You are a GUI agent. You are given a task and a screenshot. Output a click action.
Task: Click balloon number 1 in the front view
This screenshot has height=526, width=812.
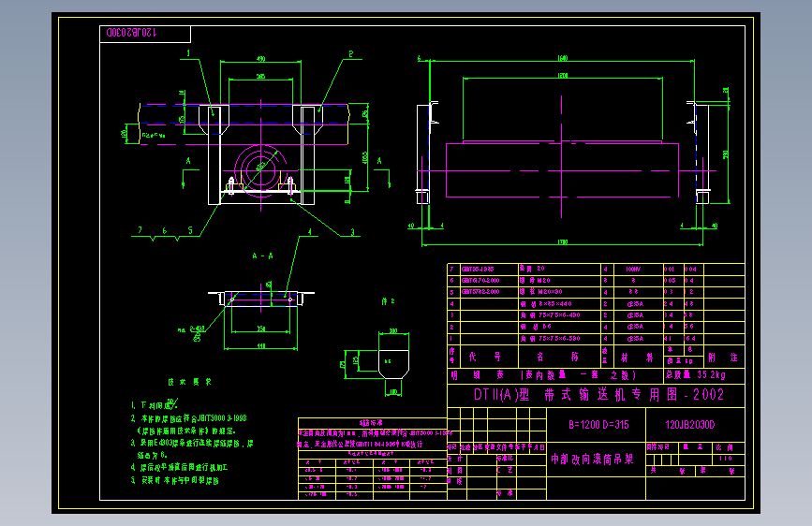pyautogui.click(x=188, y=53)
